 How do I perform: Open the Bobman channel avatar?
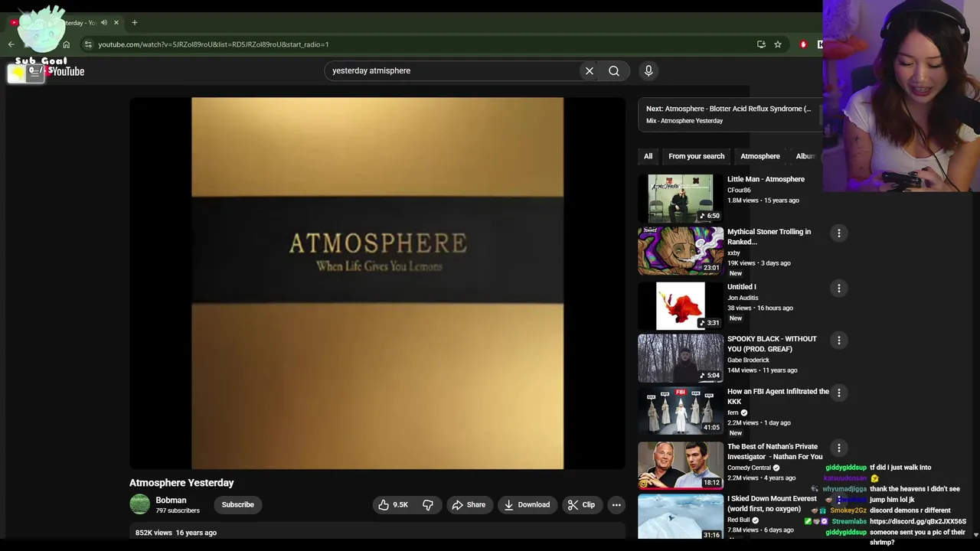point(139,504)
